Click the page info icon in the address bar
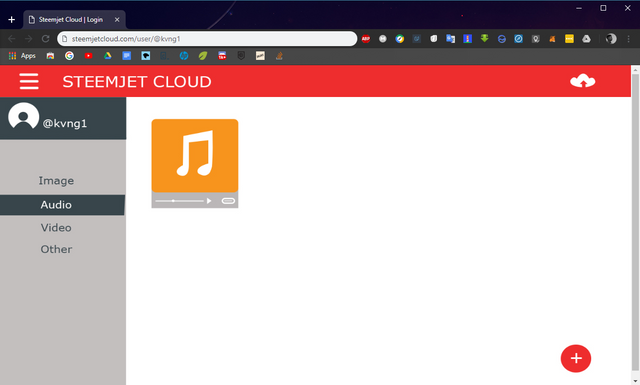This screenshot has height=385, width=640. click(x=64, y=39)
